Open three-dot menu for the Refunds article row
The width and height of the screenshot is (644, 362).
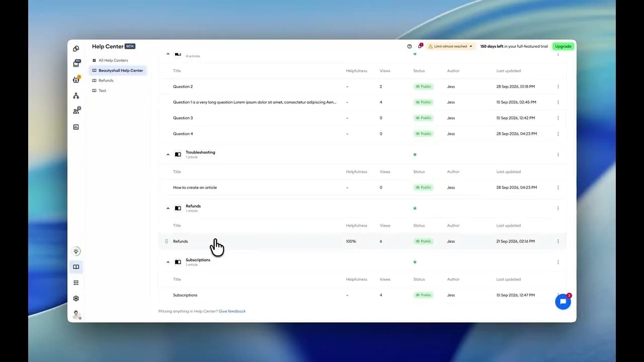click(x=558, y=241)
